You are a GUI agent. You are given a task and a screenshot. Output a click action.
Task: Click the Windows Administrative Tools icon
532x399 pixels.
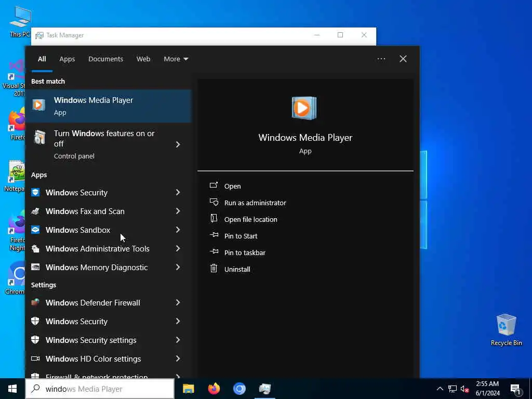[35, 249]
